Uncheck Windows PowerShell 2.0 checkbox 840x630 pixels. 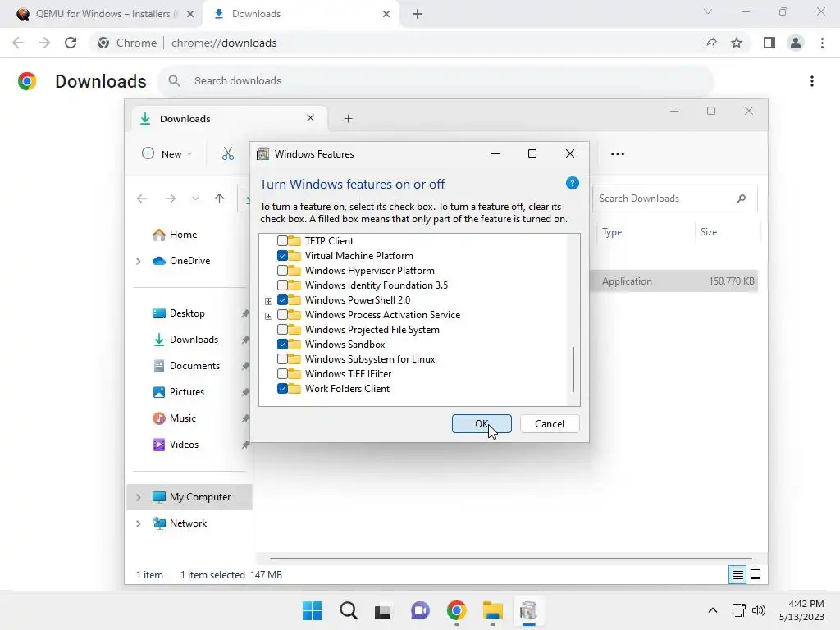point(282,300)
